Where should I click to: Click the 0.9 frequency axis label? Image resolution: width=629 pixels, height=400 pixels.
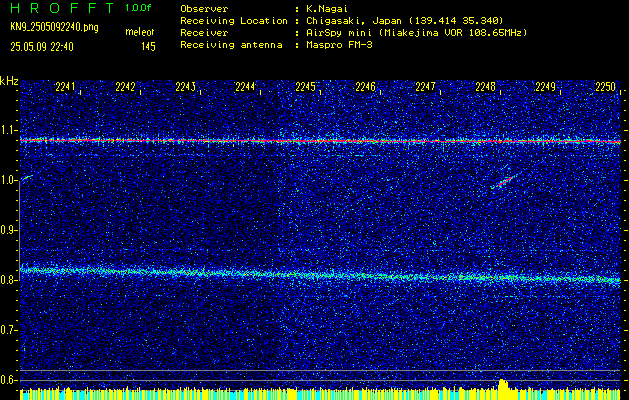pyautogui.click(x=9, y=230)
